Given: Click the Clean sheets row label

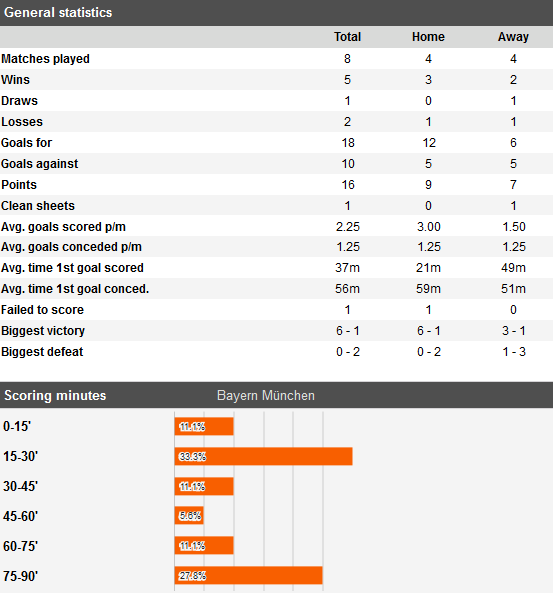Looking at the screenshot, I should coord(38,206).
